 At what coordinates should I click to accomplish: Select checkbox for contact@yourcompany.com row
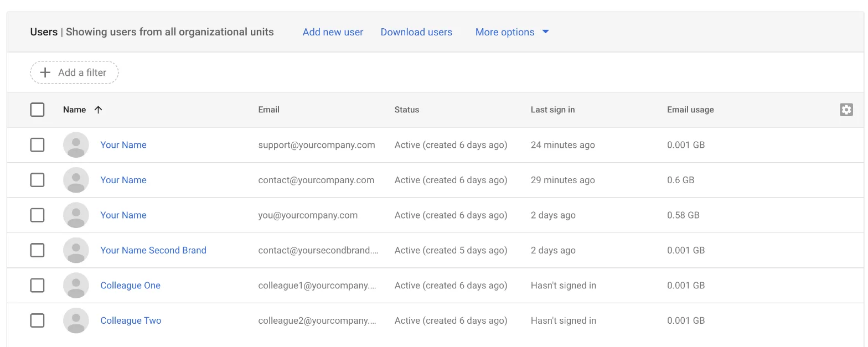point(37,180)
